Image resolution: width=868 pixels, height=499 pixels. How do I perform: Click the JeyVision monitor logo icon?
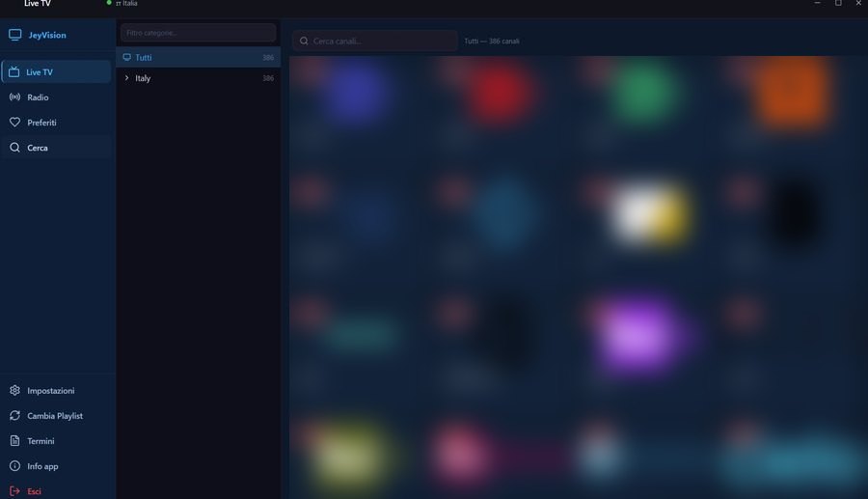(x=14, y=35)
